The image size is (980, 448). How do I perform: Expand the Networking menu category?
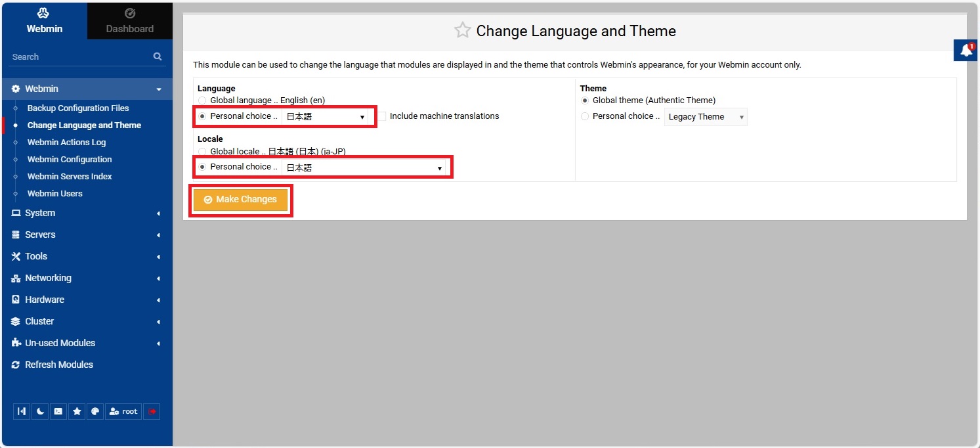pos(87,278)
